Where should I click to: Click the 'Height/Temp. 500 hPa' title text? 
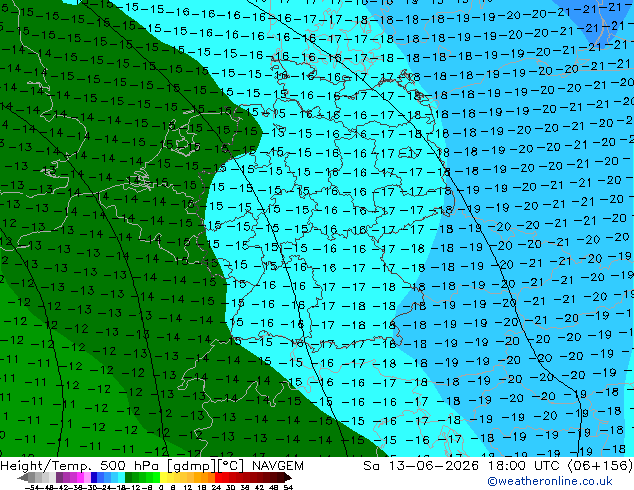81,466
